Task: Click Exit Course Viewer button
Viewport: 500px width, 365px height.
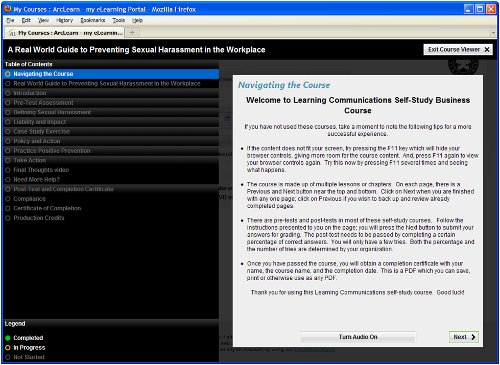Action: coord(458,50)
